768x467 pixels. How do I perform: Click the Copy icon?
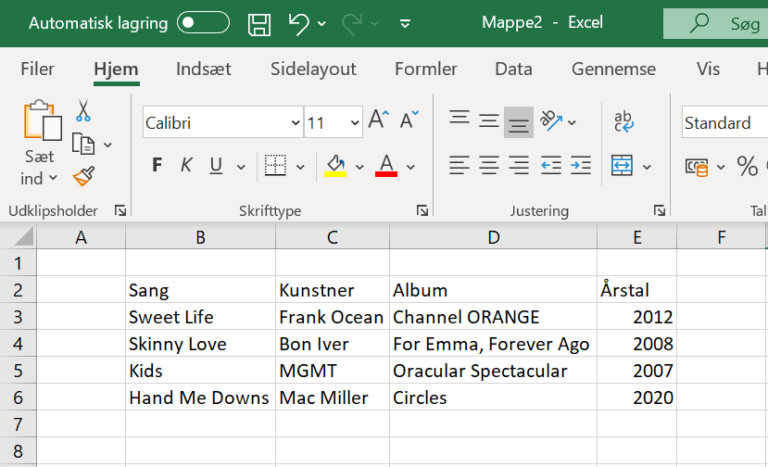83,144
